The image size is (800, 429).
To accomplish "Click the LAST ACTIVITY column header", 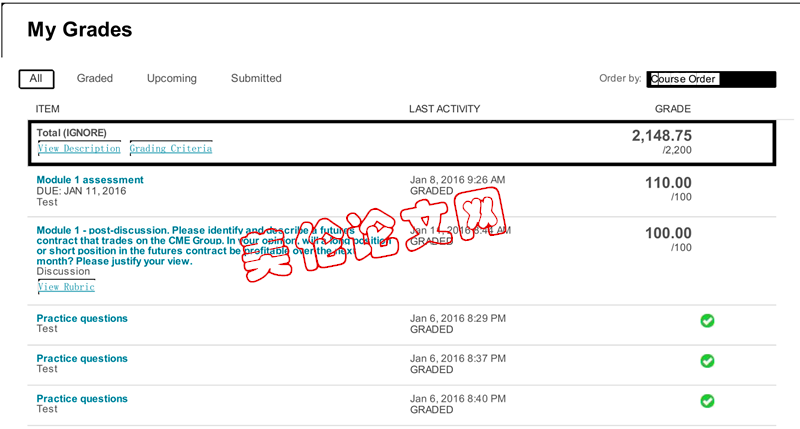I will pyautogui.click(x=444, y=109).
